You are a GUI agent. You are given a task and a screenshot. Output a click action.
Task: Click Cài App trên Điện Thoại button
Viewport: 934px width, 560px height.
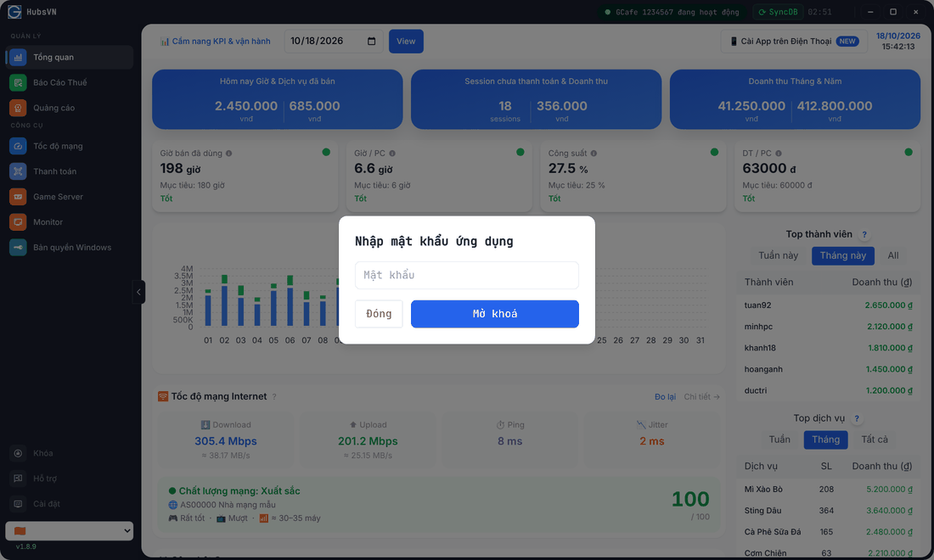tap(795, 41)
